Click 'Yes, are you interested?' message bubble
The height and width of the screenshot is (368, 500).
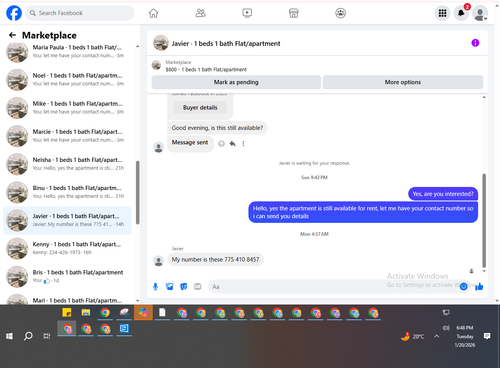443,194
